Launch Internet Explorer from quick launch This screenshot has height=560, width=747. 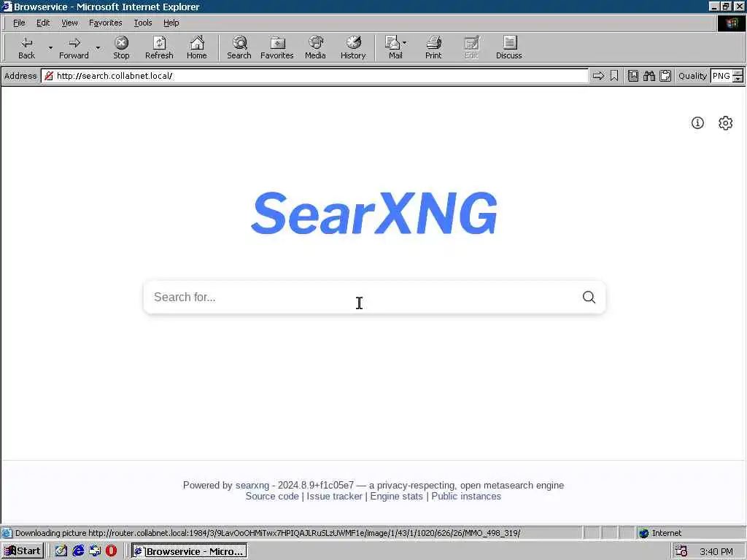point(78,551)
